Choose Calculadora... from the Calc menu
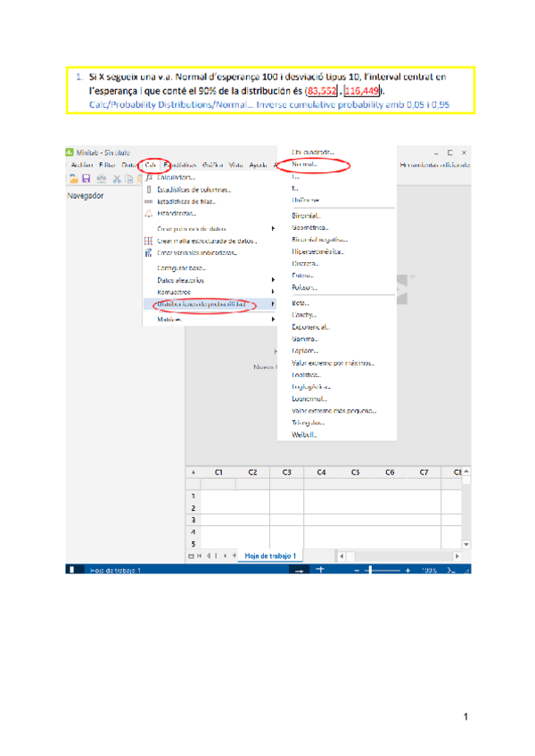The width and height of the screenshot is (535, 756). pos(176,177)
